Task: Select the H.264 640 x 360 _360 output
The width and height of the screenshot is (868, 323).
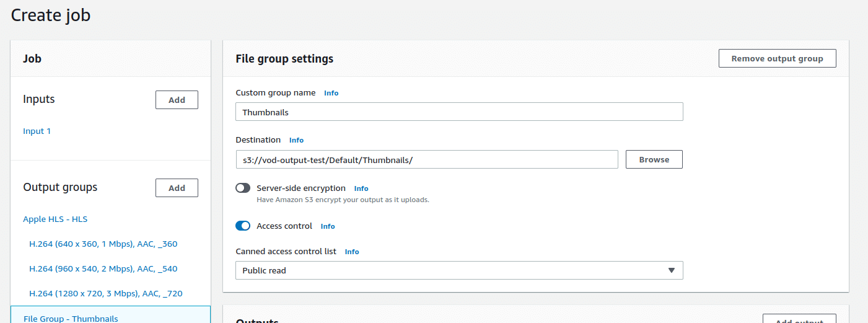Action: point(103,244)
